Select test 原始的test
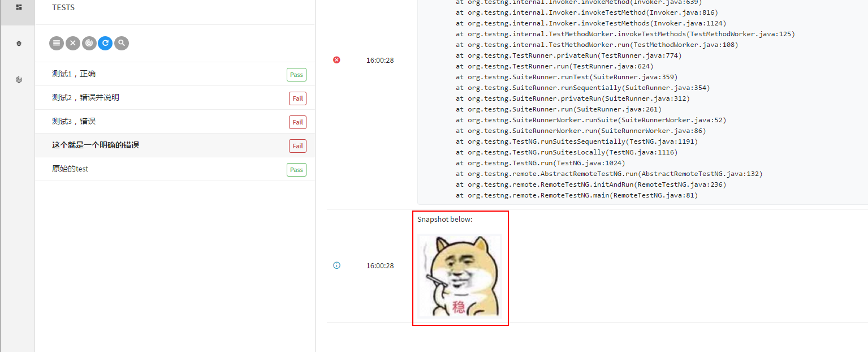 pos(175,169)
